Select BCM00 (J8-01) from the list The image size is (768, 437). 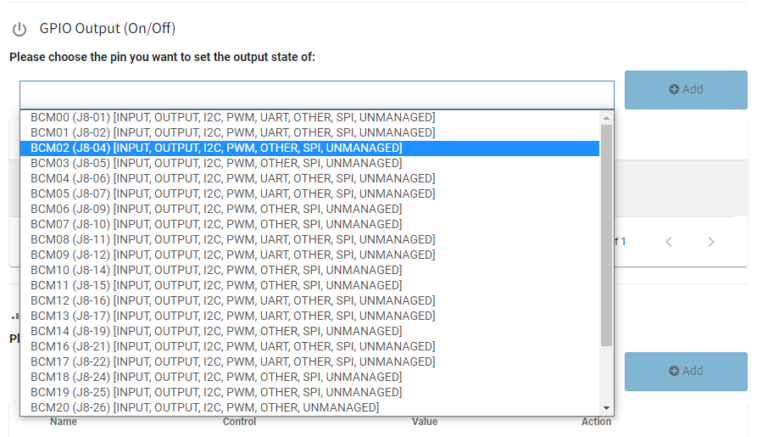[232, 117]
